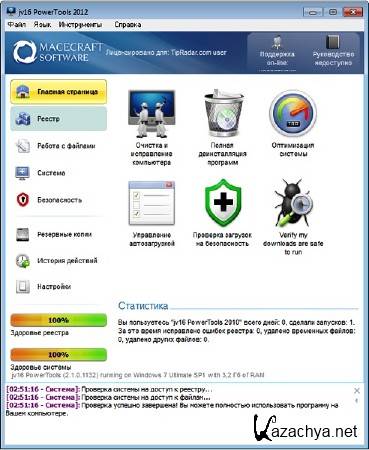Viewport: 369px width, 450px height.
Task: Click the Здоровье системы 100% bar
Action: pyautogui.click(x=59, y=355)
